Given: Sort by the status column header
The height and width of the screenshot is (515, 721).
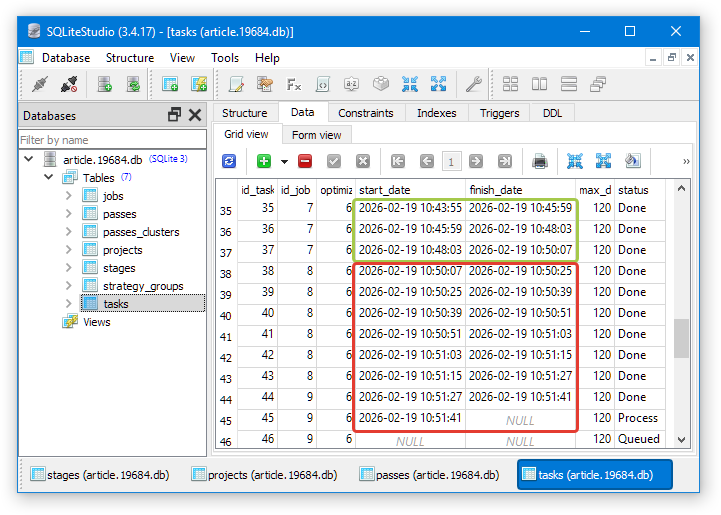Looking at the screenshot, I should [x=639, y=190].
